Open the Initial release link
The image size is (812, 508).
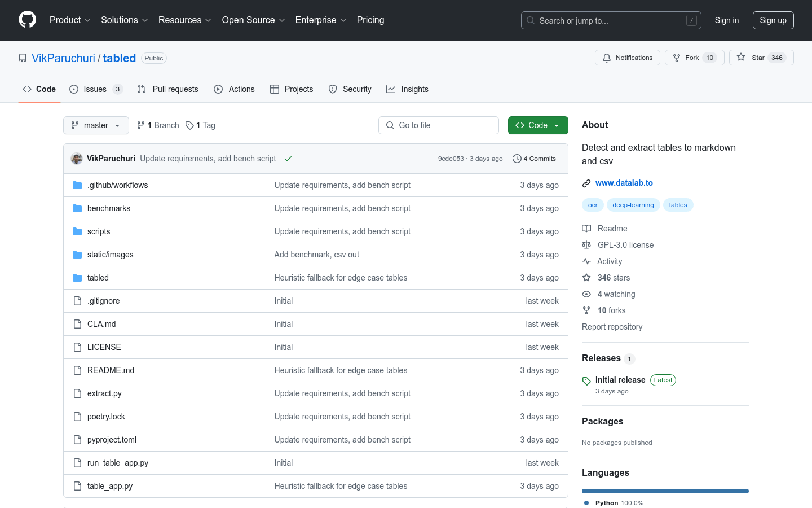click(620, 380)
